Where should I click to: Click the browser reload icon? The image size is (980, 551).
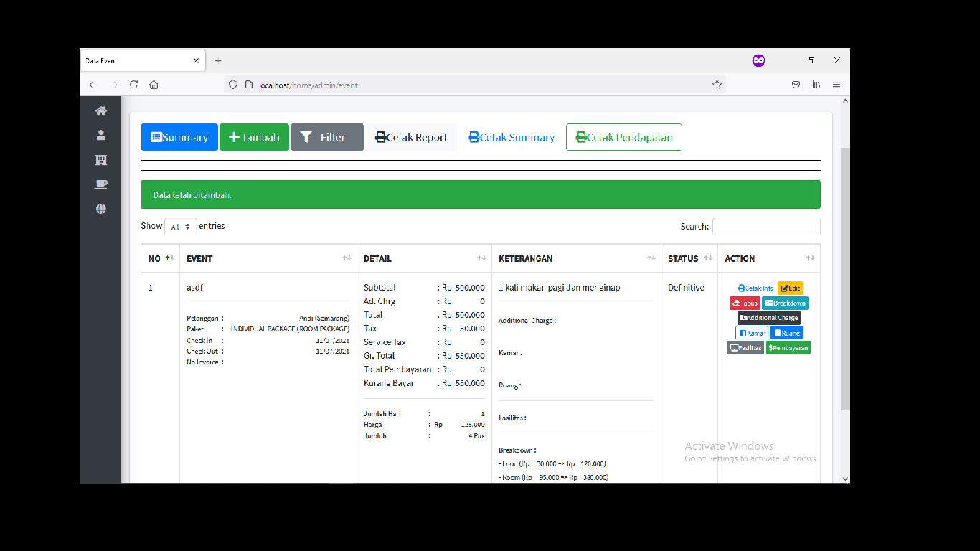133,85
